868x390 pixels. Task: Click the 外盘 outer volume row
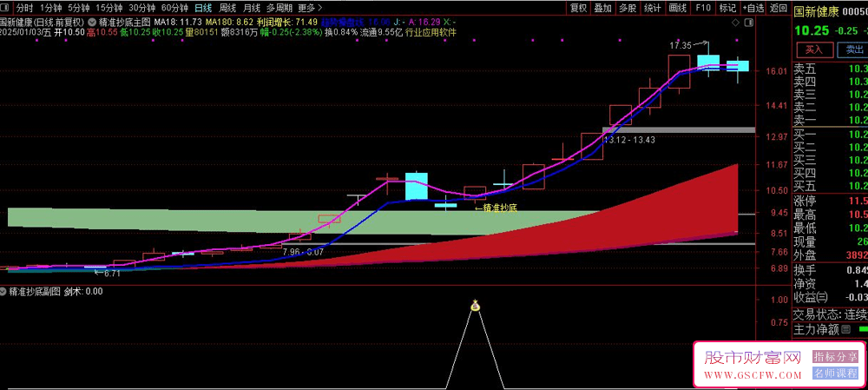coord(831,255)
